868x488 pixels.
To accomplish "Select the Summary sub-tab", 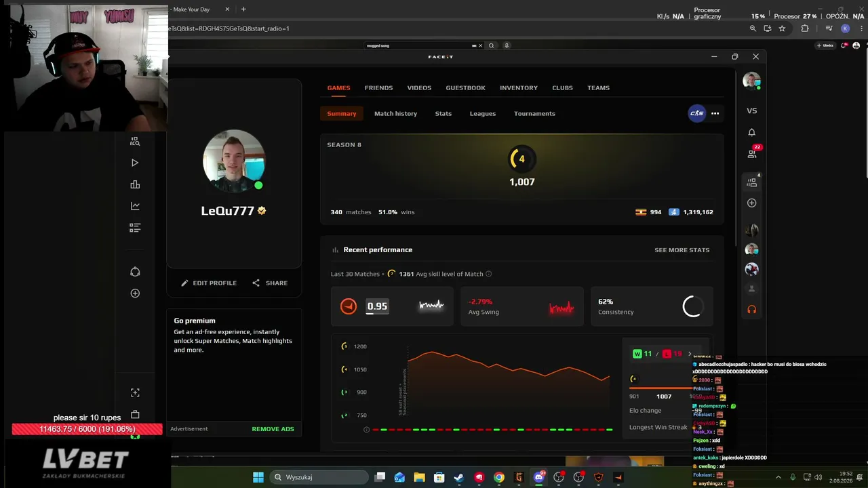I will [342, 113].
